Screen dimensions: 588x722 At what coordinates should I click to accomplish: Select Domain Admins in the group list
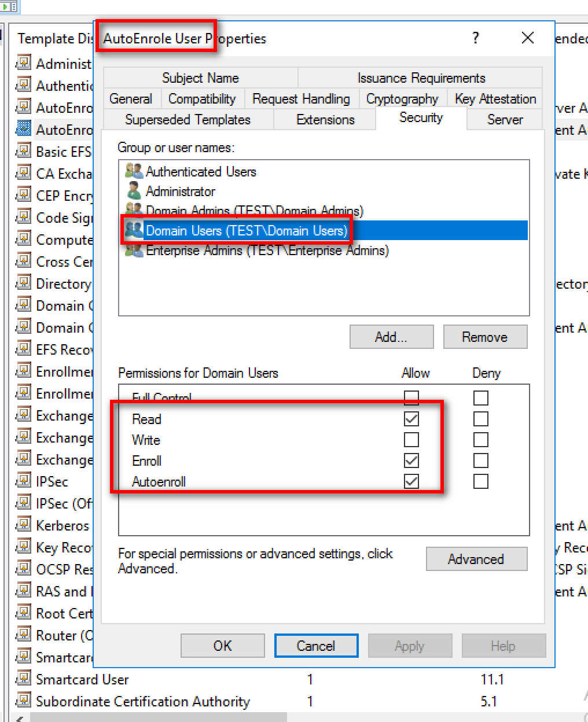(254, 211)
